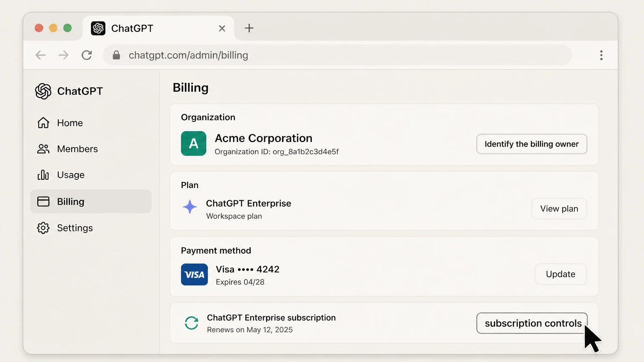The width and height of the screenshot is (644, 362).
Task: Click the browser forward arrow
Action: click(64, 55)
